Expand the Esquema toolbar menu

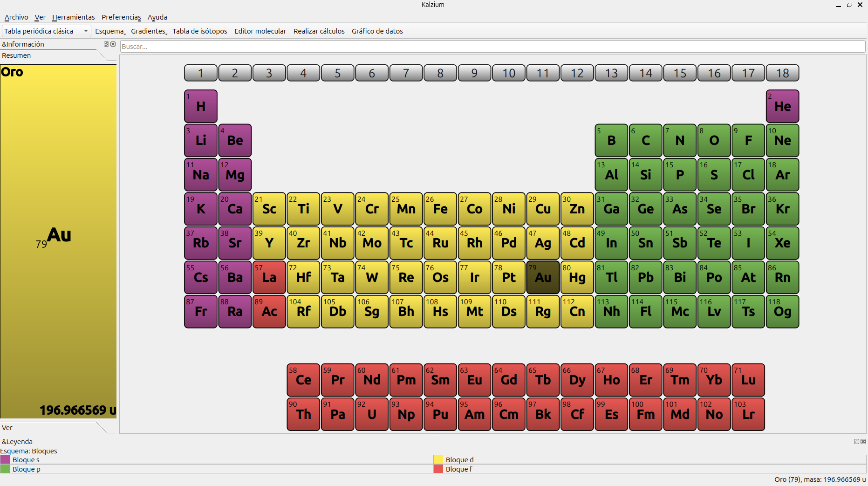110,31
